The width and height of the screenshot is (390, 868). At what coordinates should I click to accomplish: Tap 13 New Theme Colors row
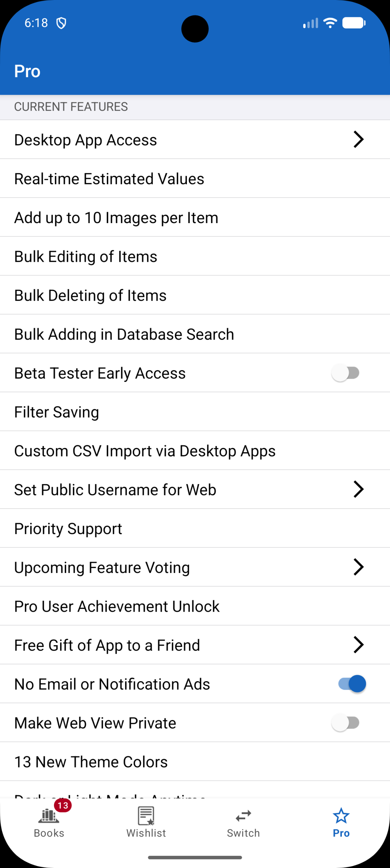(x=91, y=762)
